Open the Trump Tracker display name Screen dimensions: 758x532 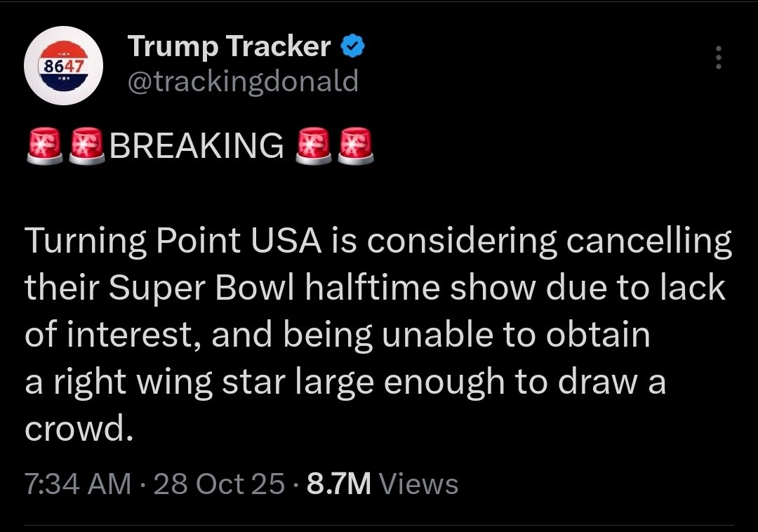[x=230, y=47]
